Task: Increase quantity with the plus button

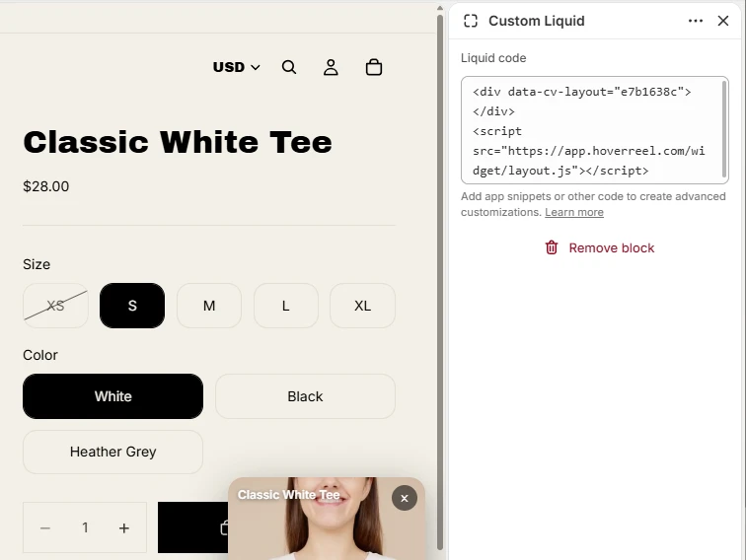Action: tap(124, 527)
